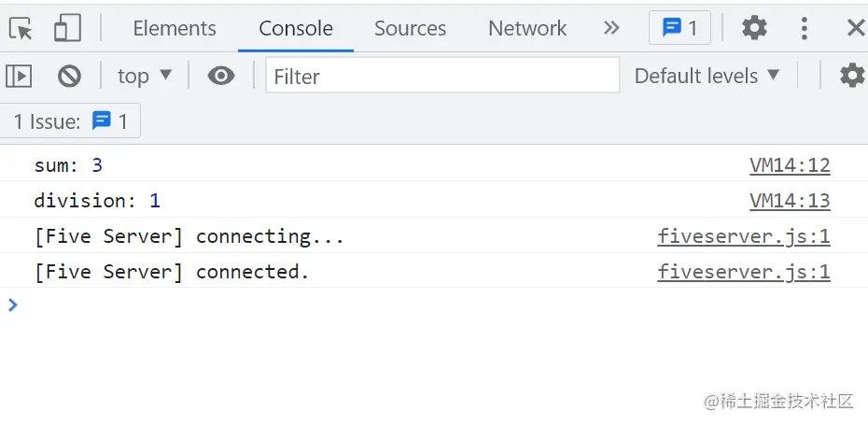Create a live expression with the eye icon

[221, 76]
